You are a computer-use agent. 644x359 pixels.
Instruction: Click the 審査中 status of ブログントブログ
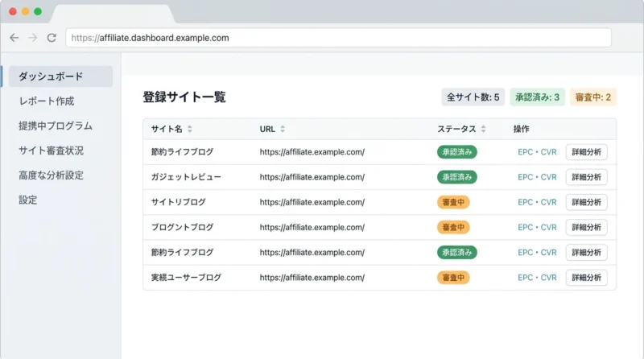click(453, 227)
